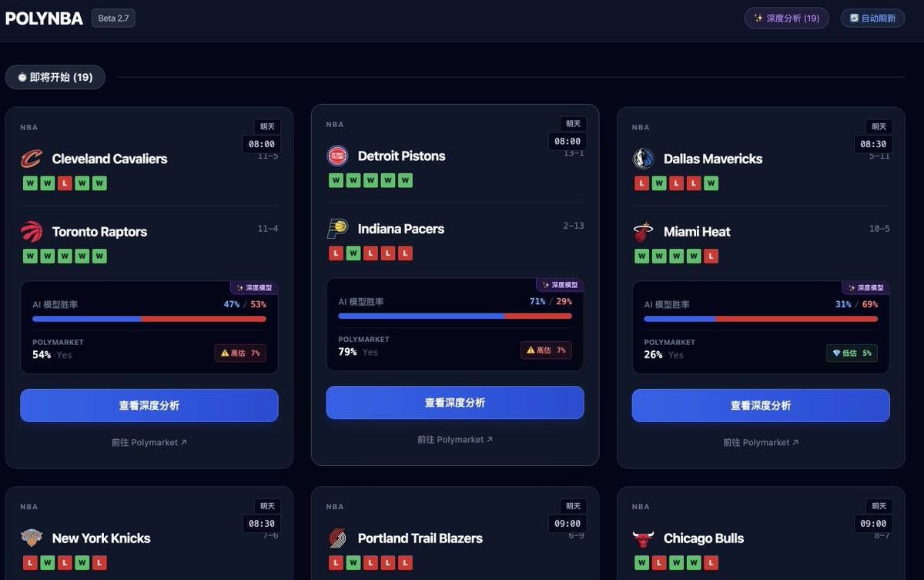Viewport: 924px width, 580px height.
Task: Click the 71% / 29% model win rate
Action: [x=551, y=301]
